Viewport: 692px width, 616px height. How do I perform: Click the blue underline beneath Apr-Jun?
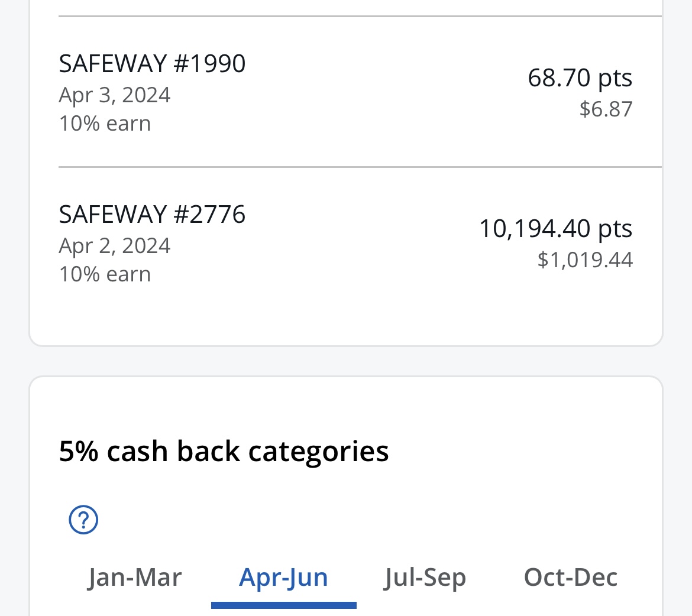pos(283,605)
